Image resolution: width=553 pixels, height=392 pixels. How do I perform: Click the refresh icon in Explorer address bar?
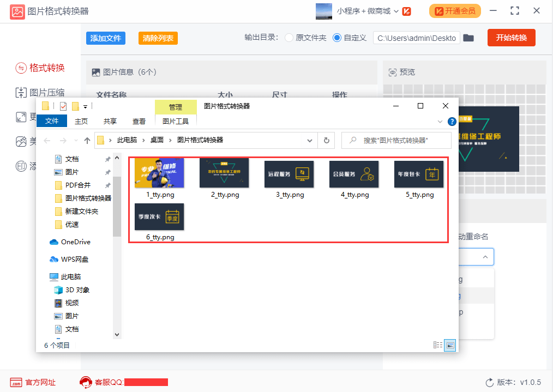(x=326, y=140)
